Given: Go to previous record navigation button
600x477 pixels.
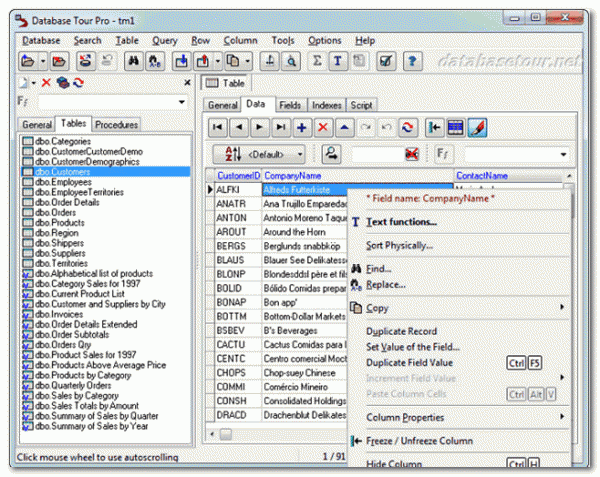Looking at the screenshot, I should pos(239,127).
